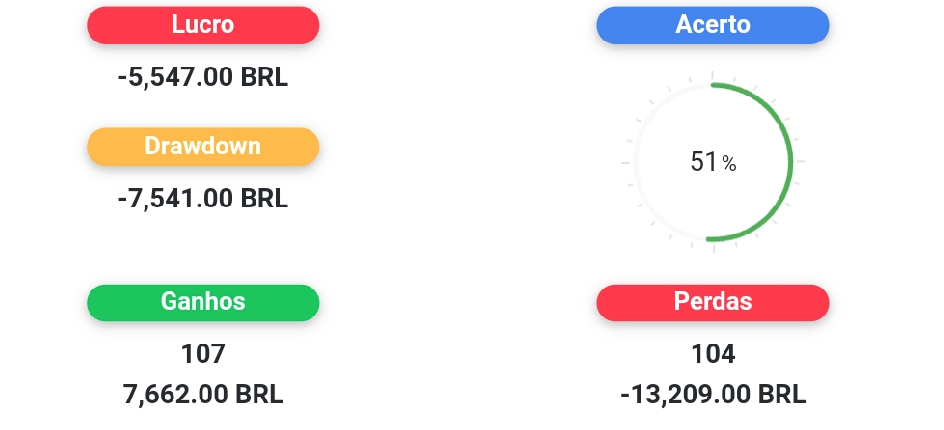Click the top tick mark of the gauge
The height and width of the screenshot is (430, 944).
713,75
